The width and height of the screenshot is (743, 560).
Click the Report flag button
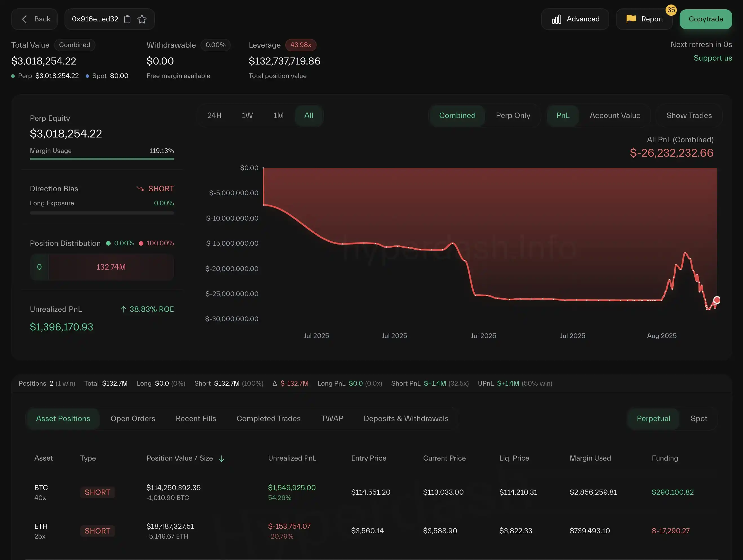(644, 19)
